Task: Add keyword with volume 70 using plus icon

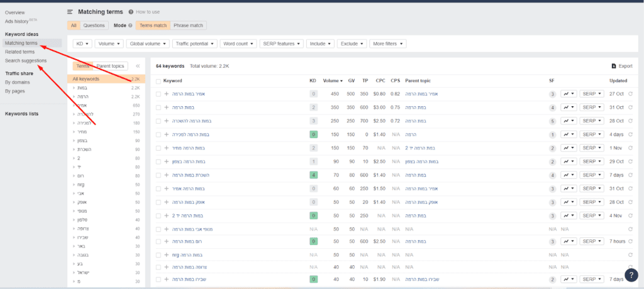Action: [166, 175]
